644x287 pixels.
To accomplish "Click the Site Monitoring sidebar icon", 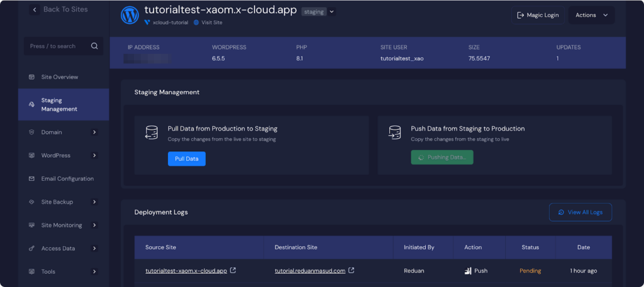I will coord(31,225).
